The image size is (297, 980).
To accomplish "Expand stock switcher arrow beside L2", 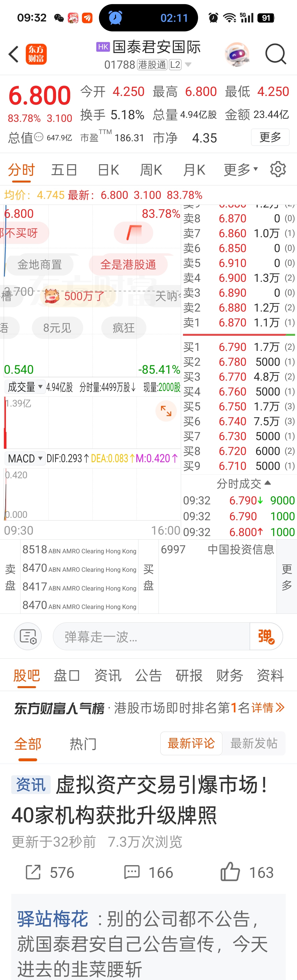I will 188,65.
